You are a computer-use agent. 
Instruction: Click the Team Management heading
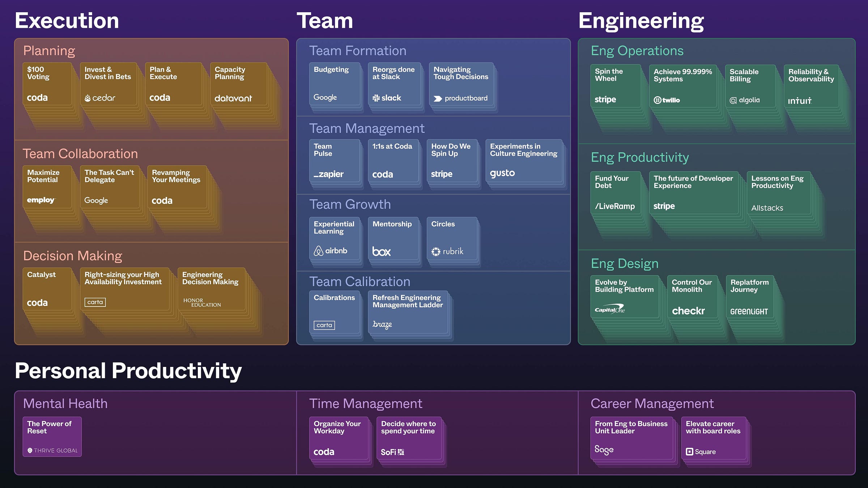coord(367,128)
